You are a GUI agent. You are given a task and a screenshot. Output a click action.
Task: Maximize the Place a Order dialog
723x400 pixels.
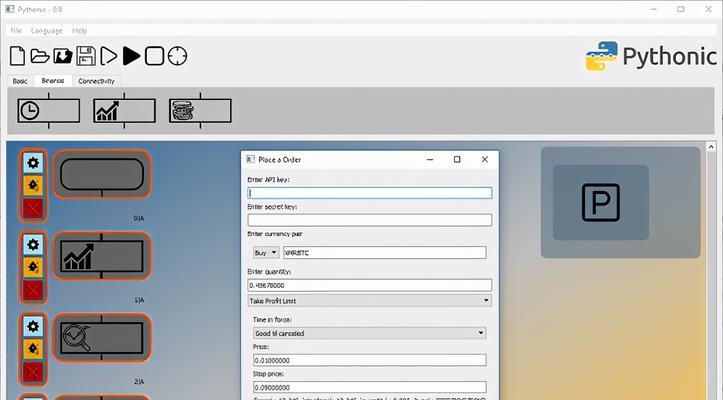[x=457, y=159]
